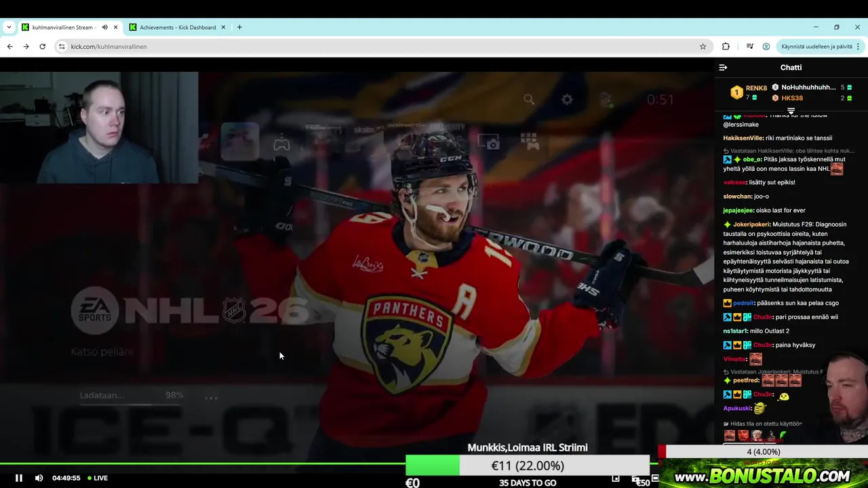Image resolution: width=868 pixels, height=488 pixels.
Task: Collapse the Chatti panel arrow icon
Action: (x=723, y=67)
